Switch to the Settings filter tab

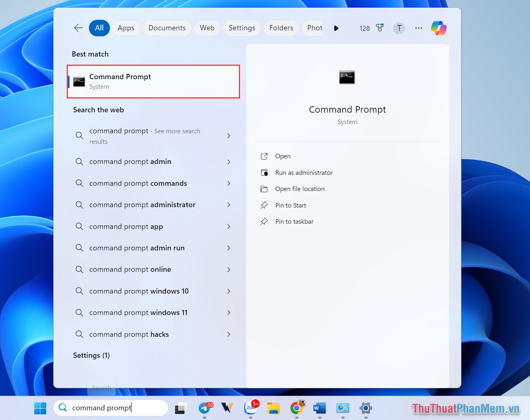click(x=241, y=28)
